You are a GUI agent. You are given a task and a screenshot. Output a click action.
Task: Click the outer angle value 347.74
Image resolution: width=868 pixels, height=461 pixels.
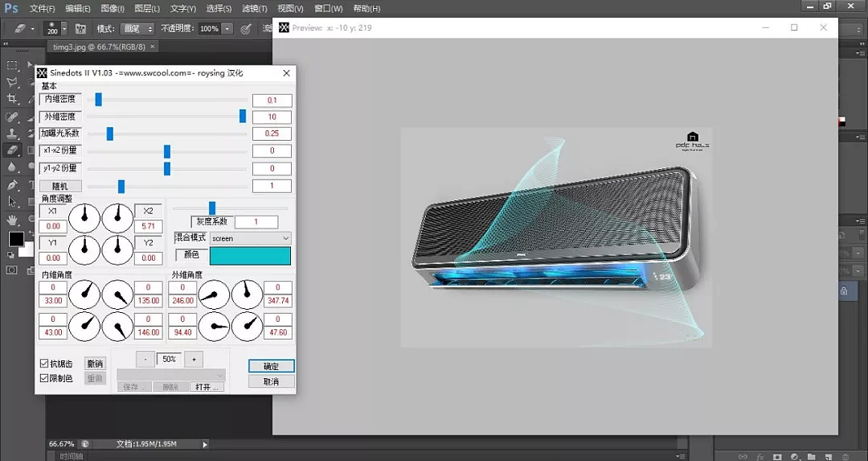278,301
